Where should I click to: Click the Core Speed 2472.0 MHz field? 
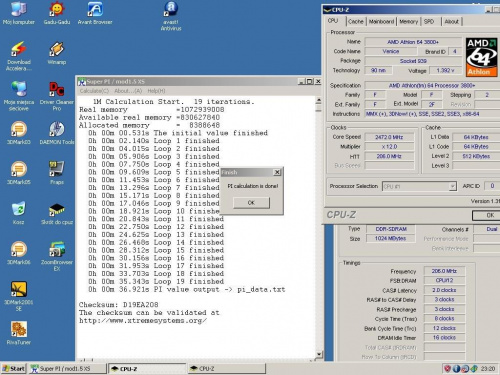389,137
